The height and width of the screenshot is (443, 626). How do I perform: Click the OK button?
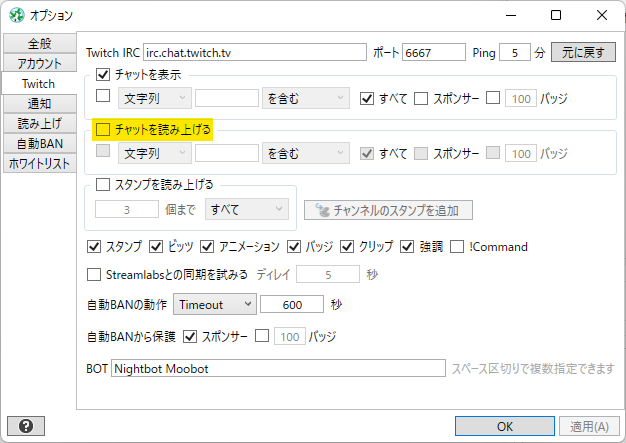(505, 426)
